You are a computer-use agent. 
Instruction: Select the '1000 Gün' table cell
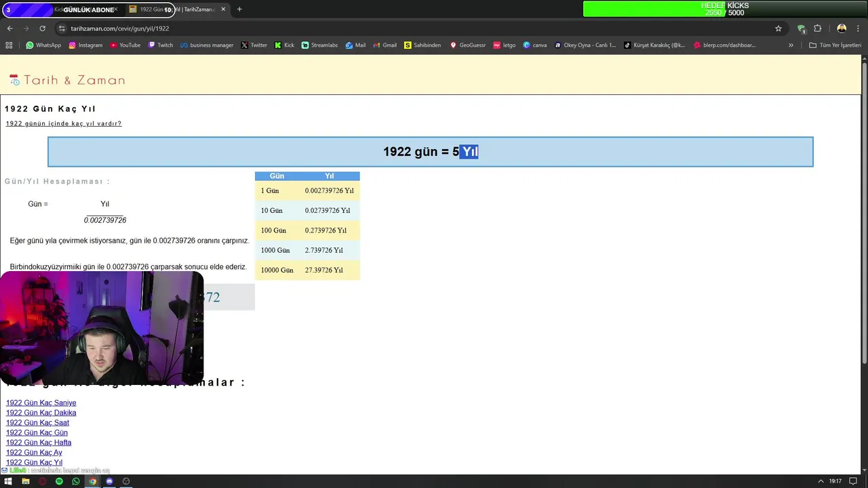tap(277, 250)
